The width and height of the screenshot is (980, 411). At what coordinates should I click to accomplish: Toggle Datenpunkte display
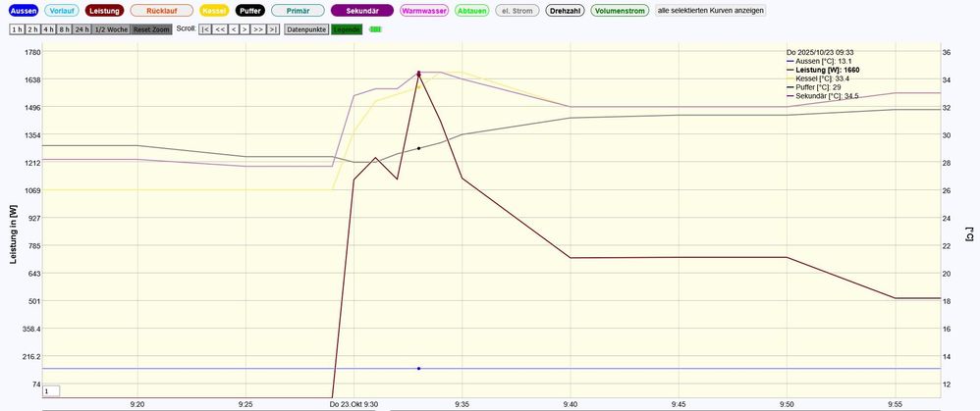coord(306,29)
